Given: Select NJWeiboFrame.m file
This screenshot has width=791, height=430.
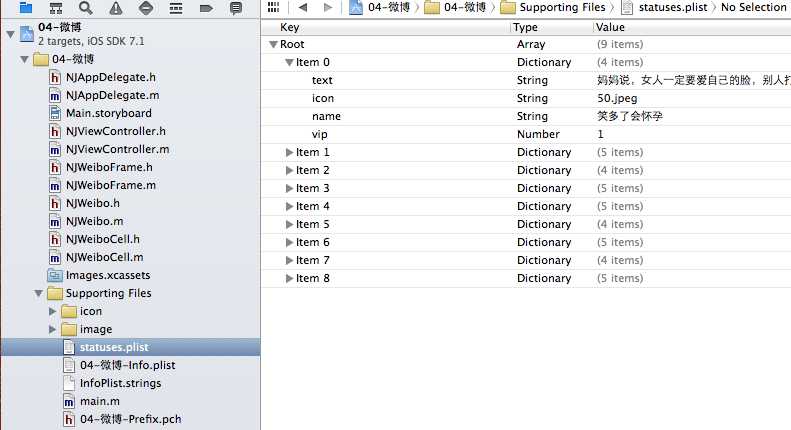Looking at the screenshot, I should [110, 185].
